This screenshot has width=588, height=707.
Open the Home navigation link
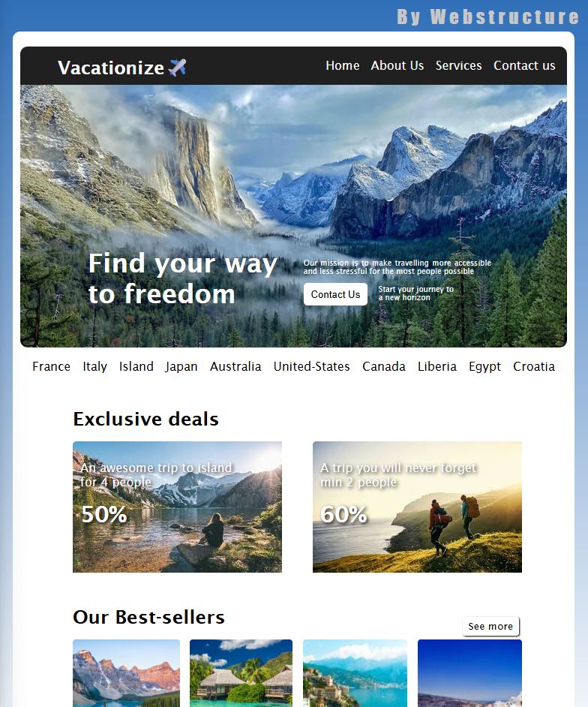click(343, 66)
